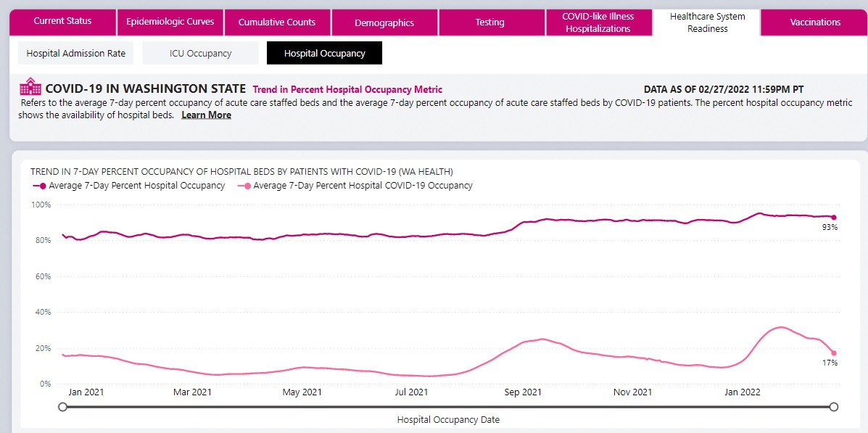Screen dimensions: 868x433
Task: Open the Current Status tab
Action: pos(62,22)
